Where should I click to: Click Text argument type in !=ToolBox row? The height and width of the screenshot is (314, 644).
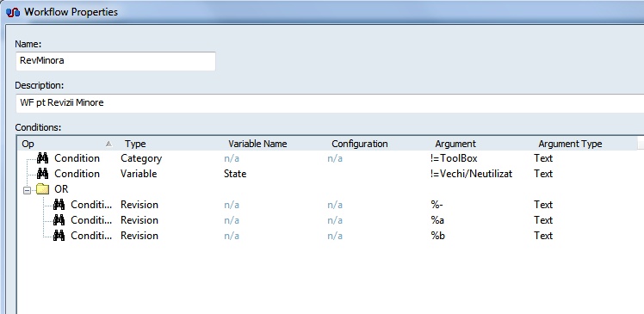(x=543, y=158)
